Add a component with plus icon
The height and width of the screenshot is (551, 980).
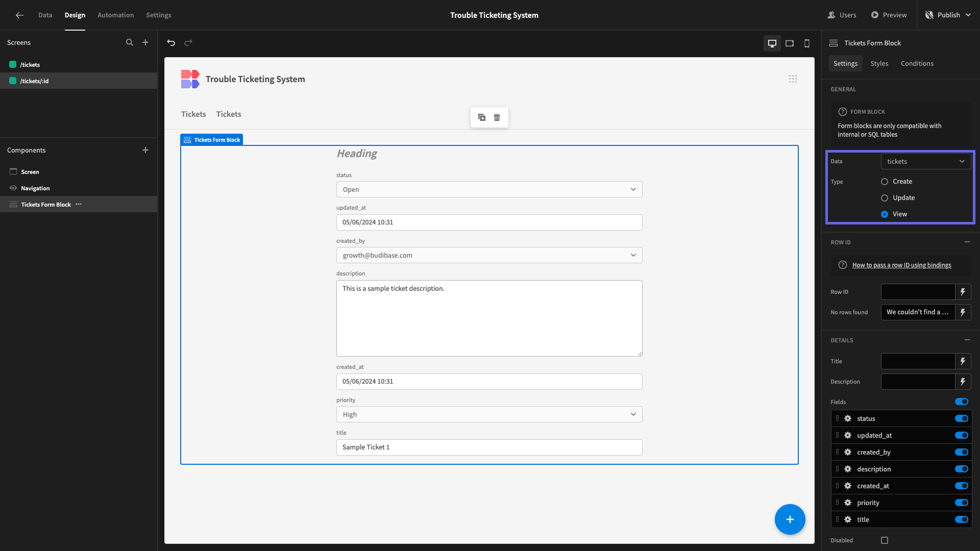point(145,150)
